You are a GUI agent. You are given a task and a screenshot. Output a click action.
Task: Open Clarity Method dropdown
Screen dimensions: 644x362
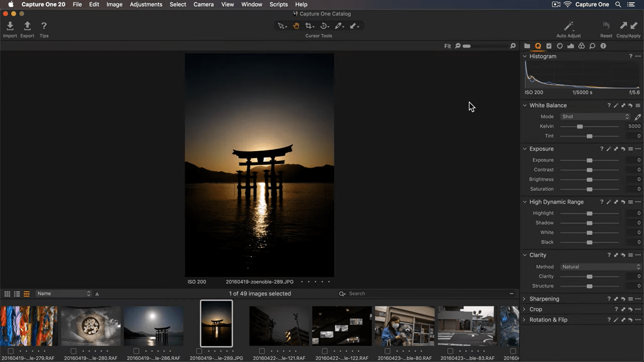click(600, 267)
